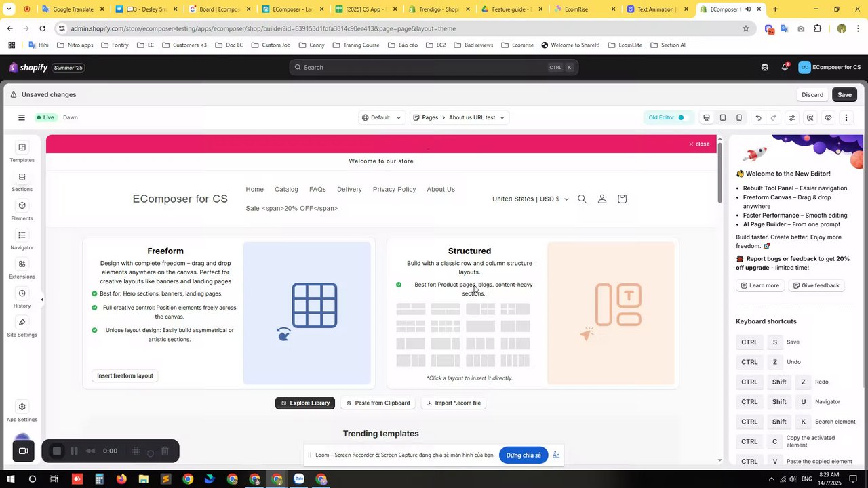Open the Pages About us URL test dropdown
868x488 pixels.
point(459,117)
